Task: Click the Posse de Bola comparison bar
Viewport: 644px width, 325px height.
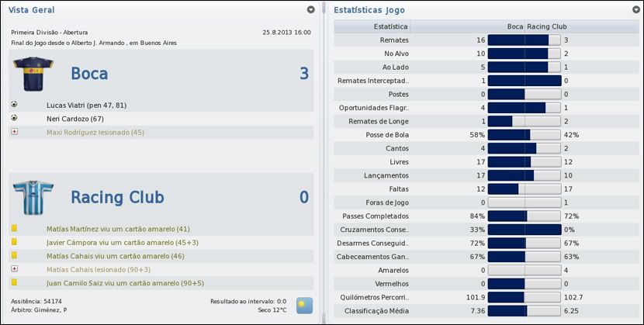Action: point(524,134)
